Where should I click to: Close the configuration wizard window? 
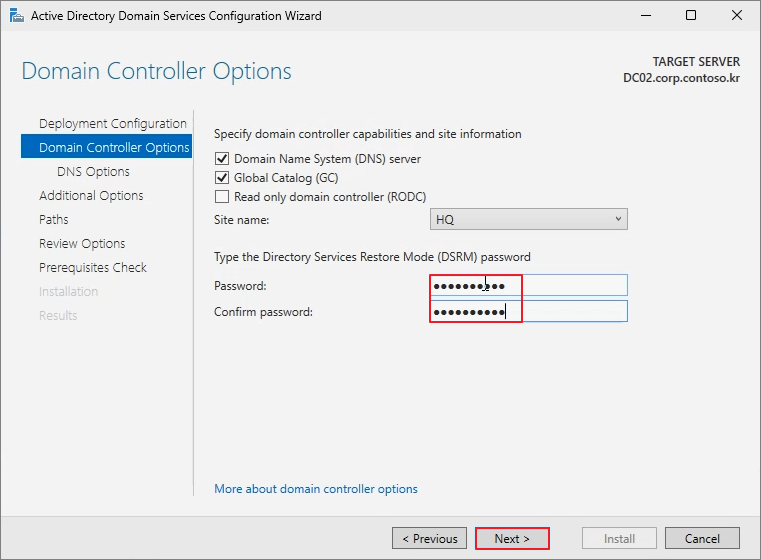tap(737, 16)
